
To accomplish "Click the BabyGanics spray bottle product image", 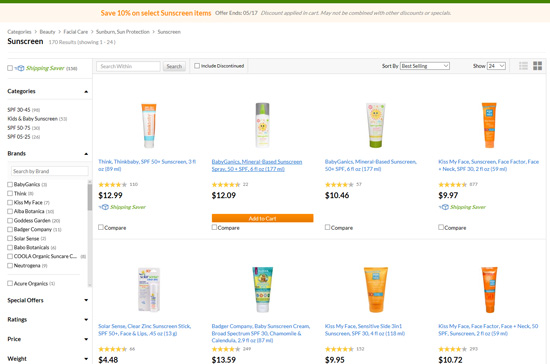I will tap(262, 125).
